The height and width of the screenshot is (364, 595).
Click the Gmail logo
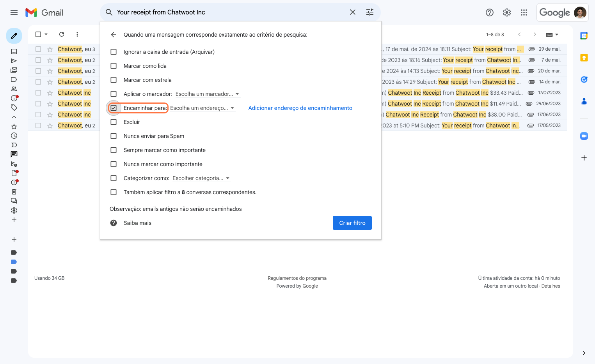pyautogui.click(x=44, y=12)
